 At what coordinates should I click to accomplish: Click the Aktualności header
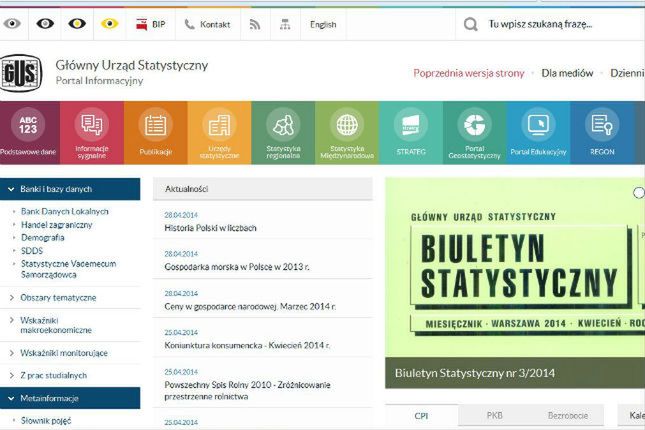[x=262, y=189]
